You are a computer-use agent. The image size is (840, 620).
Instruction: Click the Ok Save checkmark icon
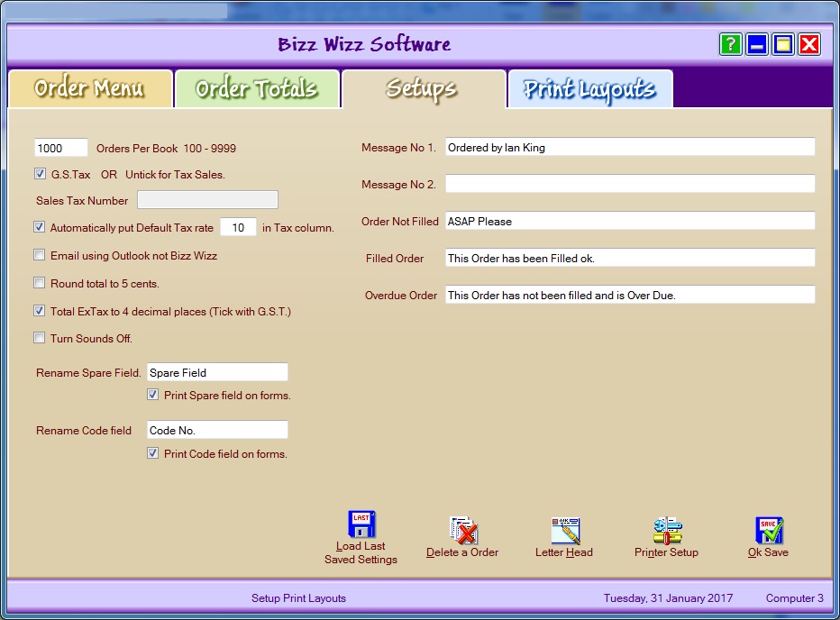(769, 530)
